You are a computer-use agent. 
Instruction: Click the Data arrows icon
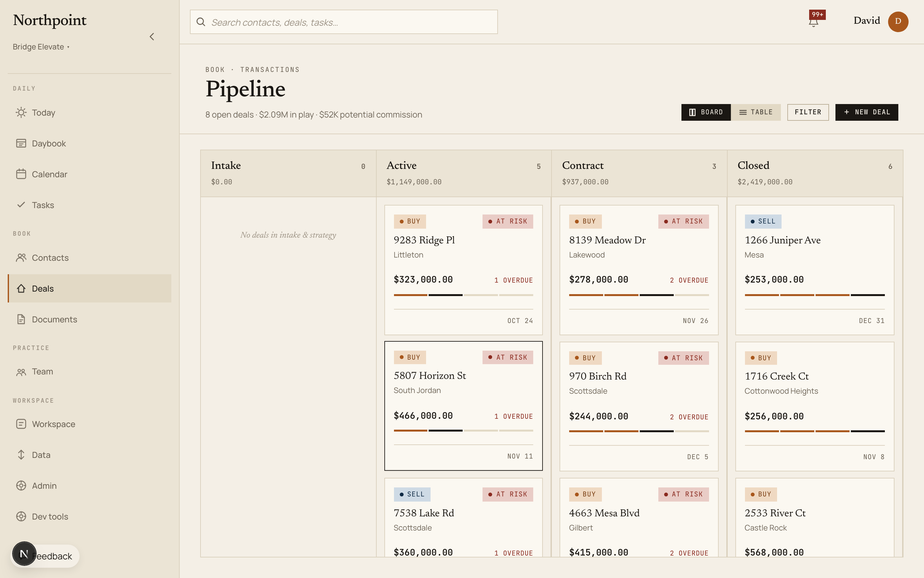[21, 454]
